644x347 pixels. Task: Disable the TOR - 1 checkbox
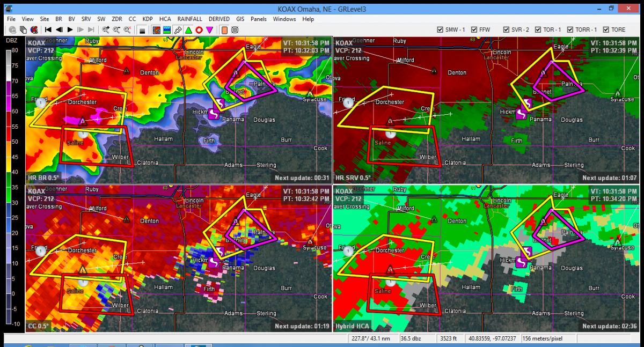538,30
